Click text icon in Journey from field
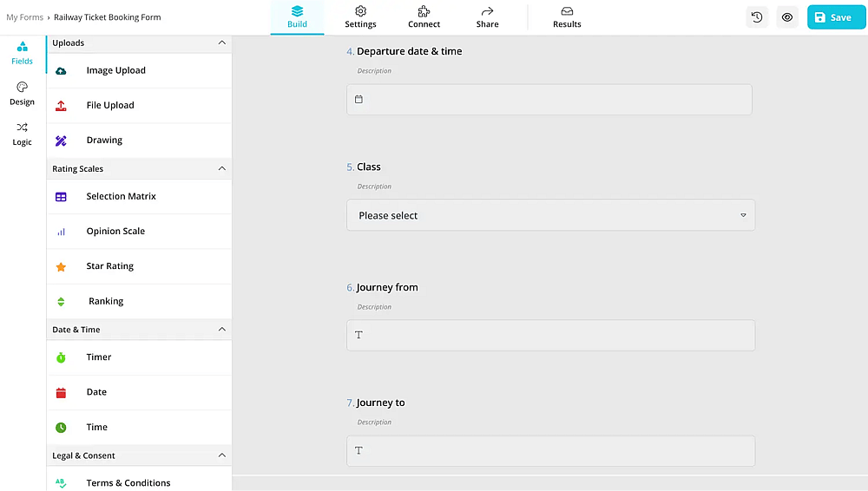 click(x=358, y=335)
